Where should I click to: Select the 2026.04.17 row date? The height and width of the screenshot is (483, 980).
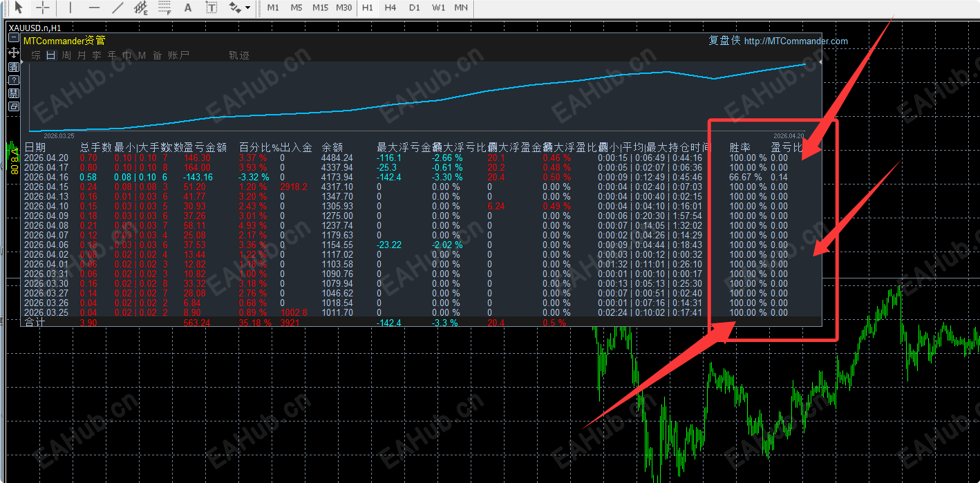point(46,167)
